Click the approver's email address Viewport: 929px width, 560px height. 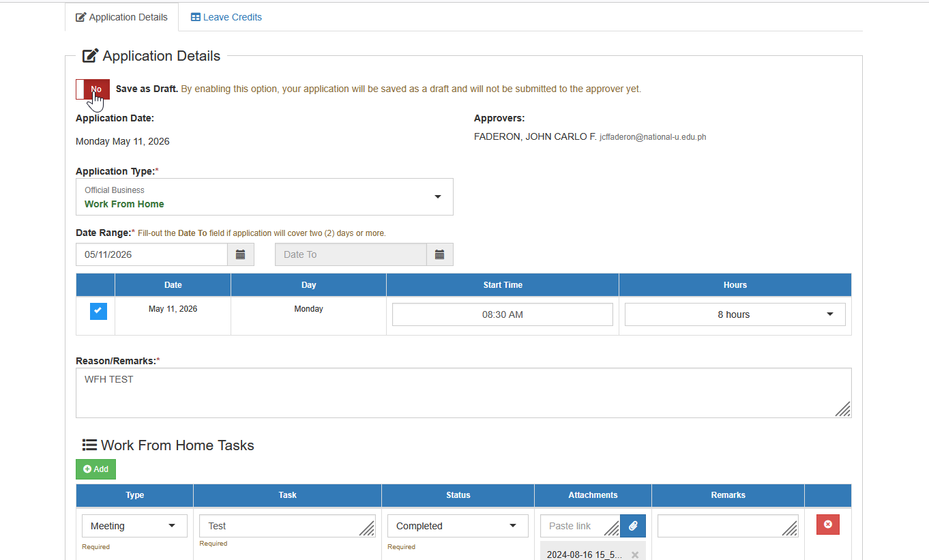coord(653,137)
